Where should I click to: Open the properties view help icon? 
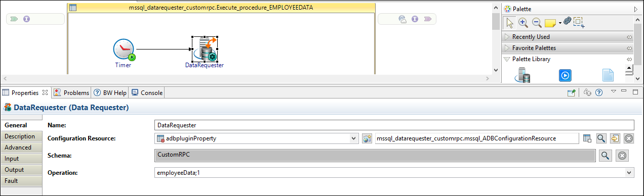click(x=598, y=92)
